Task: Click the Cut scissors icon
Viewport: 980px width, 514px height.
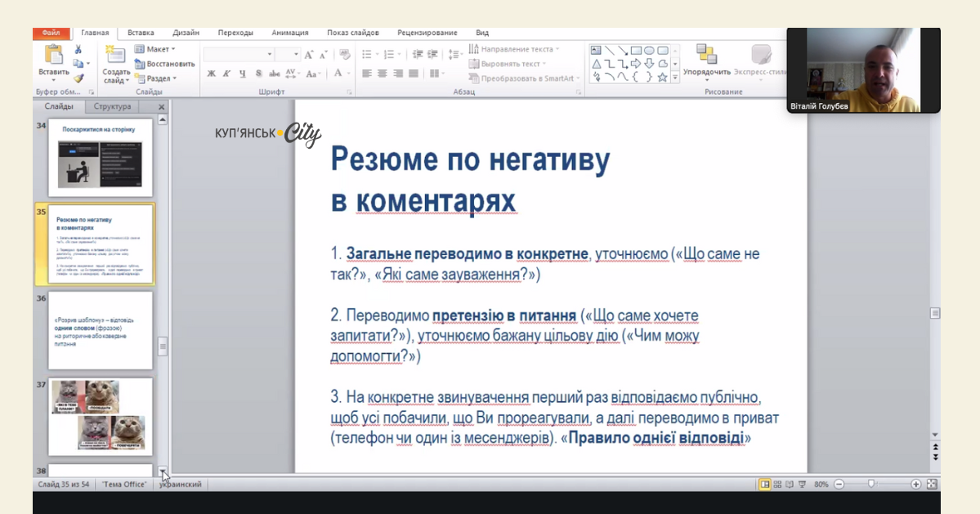Action: [78, 50]
